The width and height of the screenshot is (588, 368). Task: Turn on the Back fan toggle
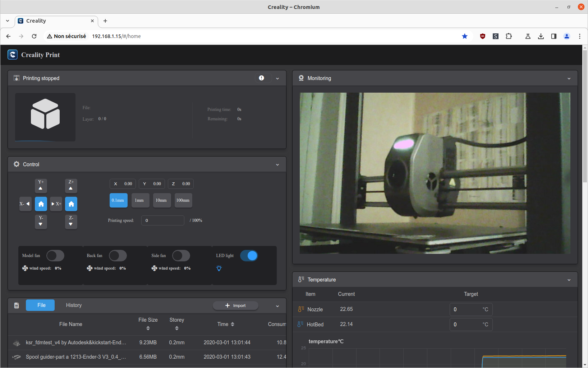[118, 256]
